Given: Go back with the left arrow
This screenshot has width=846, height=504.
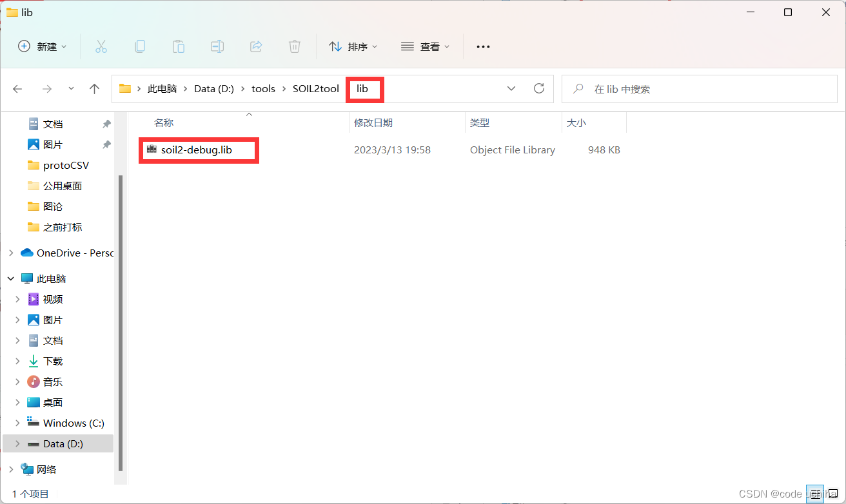Looking at the screenshot, I should (x=17, y=89).
